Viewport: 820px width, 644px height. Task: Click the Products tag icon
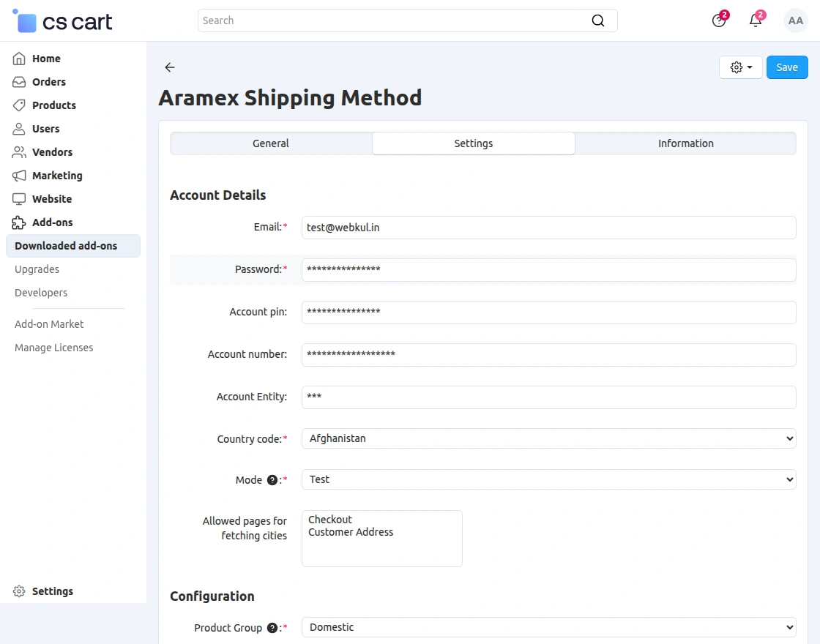[x=19, y=105]
